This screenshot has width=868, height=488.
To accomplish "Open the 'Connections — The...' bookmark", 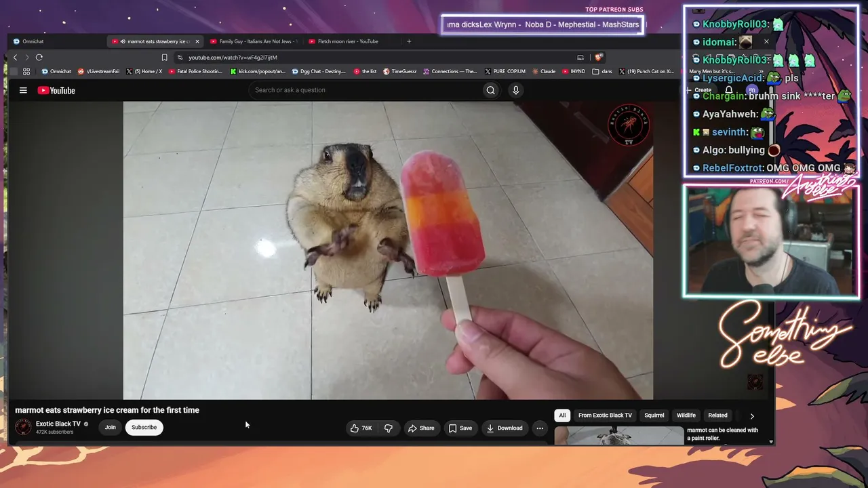I will pyautogui.click(x=450, y=71).
